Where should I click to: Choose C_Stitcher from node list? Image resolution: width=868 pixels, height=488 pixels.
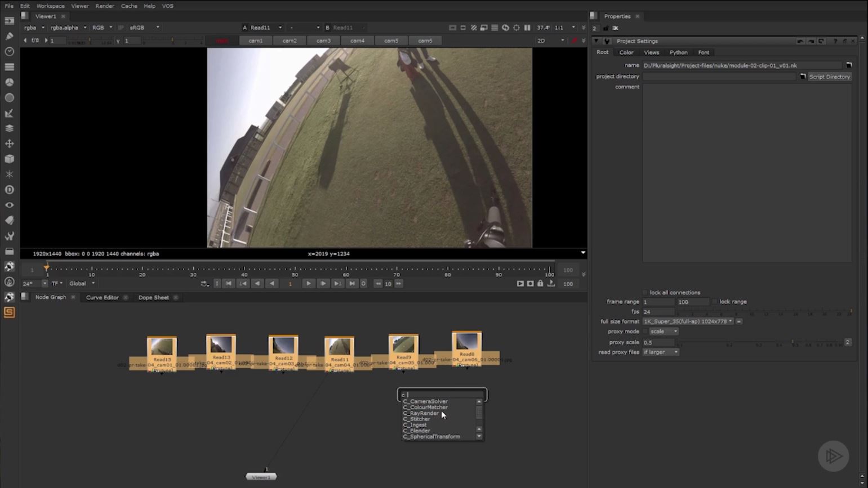pyautogui.click(x=416, y=419)
